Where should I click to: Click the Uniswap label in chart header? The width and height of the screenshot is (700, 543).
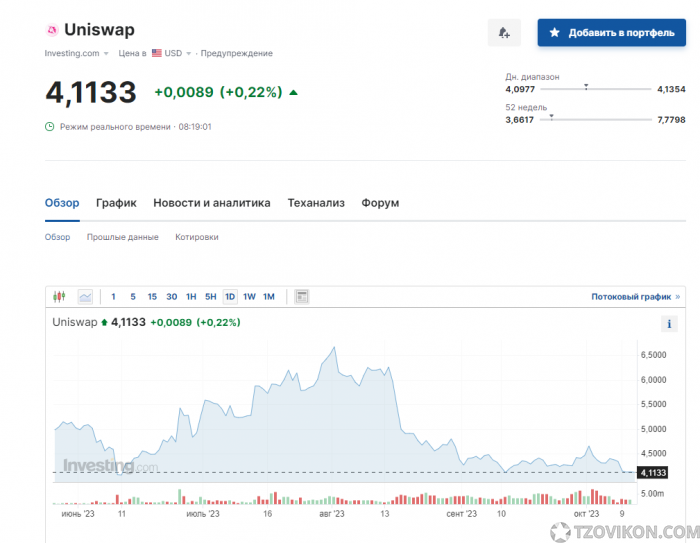click(75, 322)
